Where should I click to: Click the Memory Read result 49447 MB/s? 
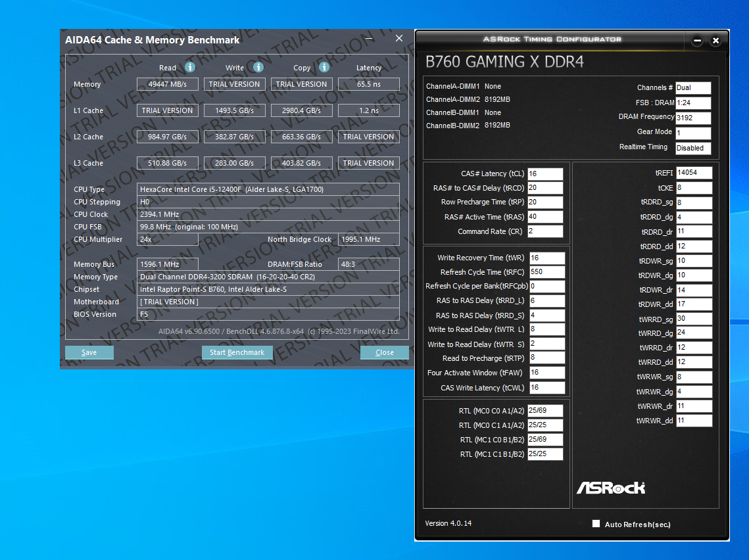[x=167, y=84]
